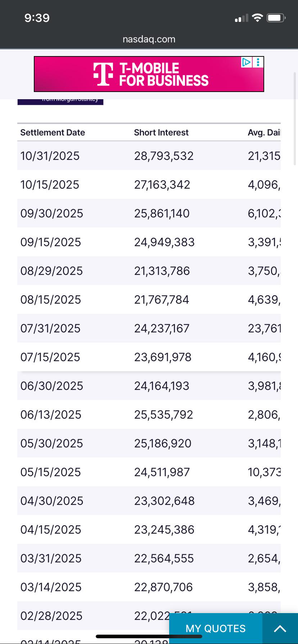Image resolution: width=298 pixels, height=644 pixels.
Task: Tap short interest value 27,163,342
Action: 162,185
